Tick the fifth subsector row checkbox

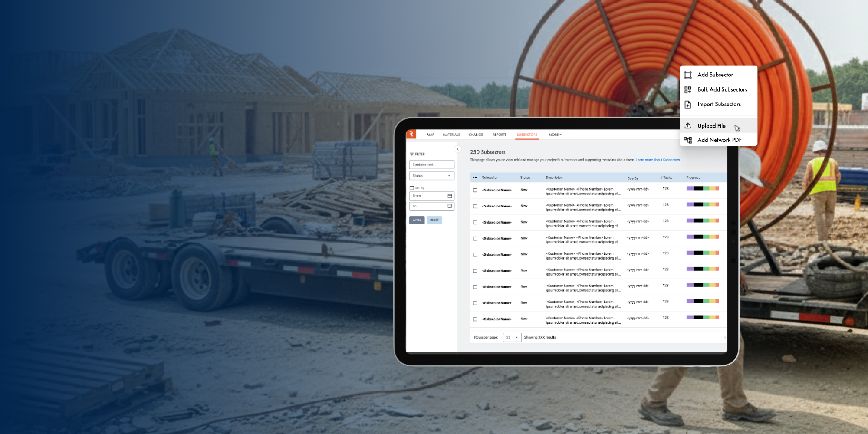(475, 255)
